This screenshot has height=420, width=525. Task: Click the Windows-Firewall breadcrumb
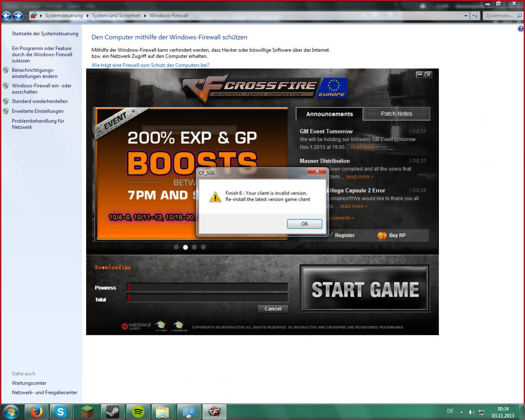[x=169, y=16]
